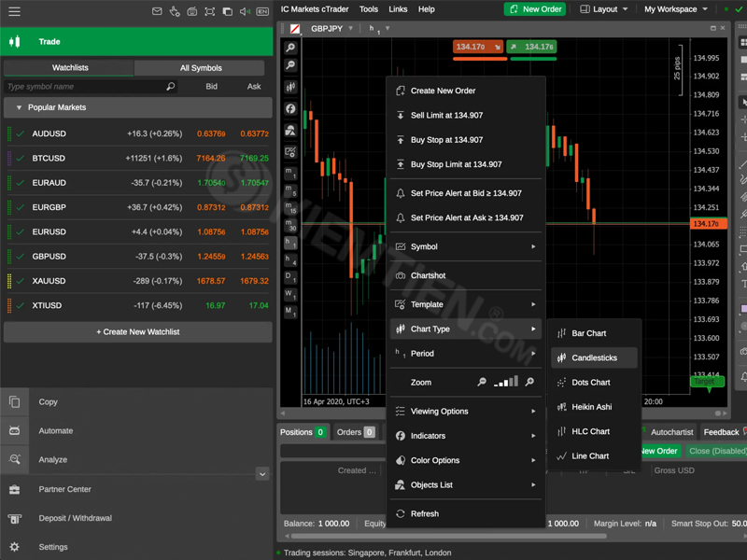Open indicators icon in chart toolbar
The image size is (747, 560).
pos(290,108)
